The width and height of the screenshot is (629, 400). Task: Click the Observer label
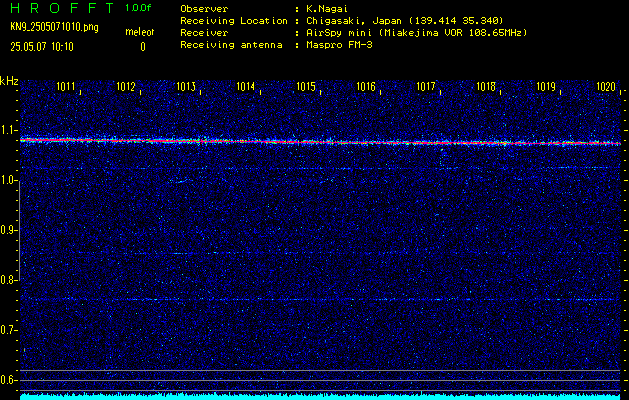(x=204, y=8)
